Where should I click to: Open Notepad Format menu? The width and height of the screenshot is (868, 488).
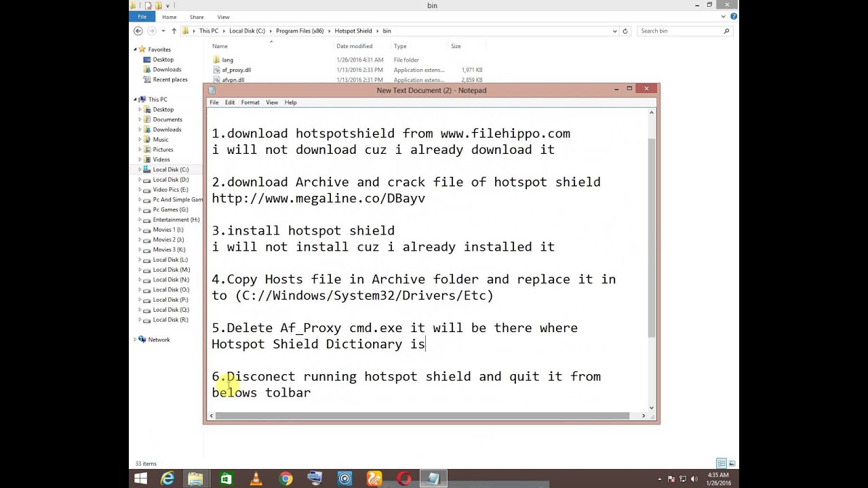[250, 102]
